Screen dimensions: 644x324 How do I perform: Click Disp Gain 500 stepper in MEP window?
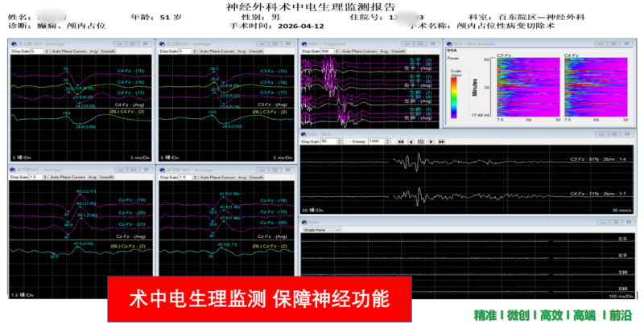337,51
